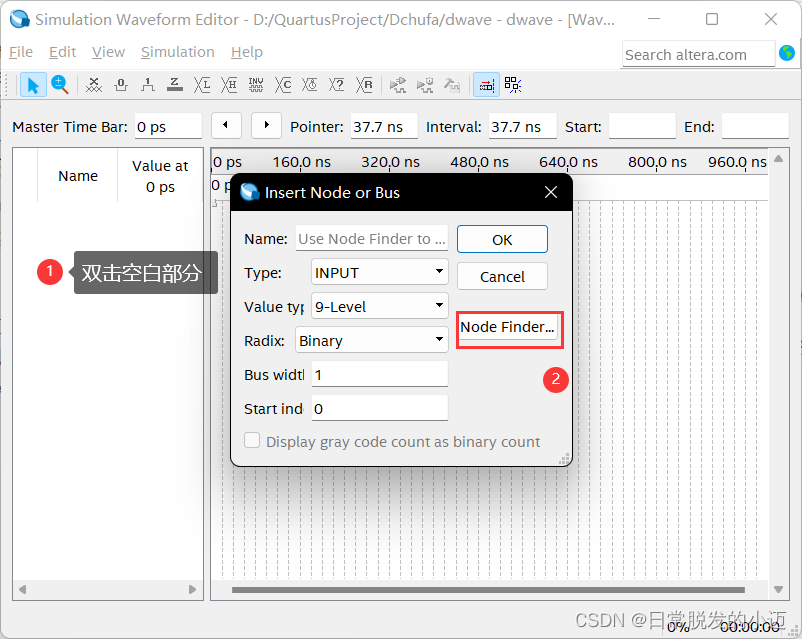
Task: Open the Type dropdown showing INPUT
Action: pyautogui.click(x=380, y=272)
